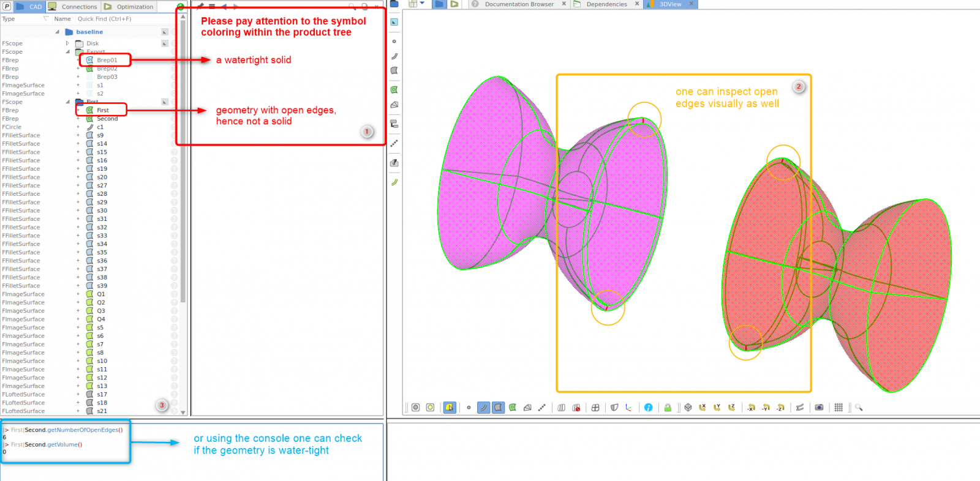980x481 pixels.
Task: Click the curve tool in left vertical toolbar
Action: pos(394,56)
